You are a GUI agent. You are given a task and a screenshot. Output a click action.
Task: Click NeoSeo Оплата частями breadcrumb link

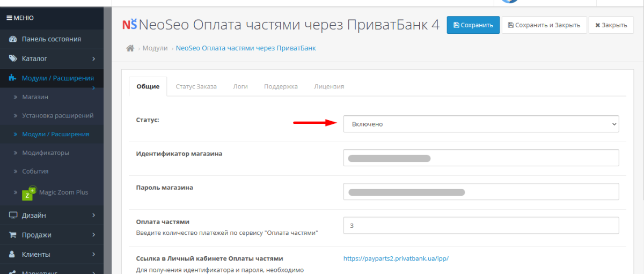point(246,48)
